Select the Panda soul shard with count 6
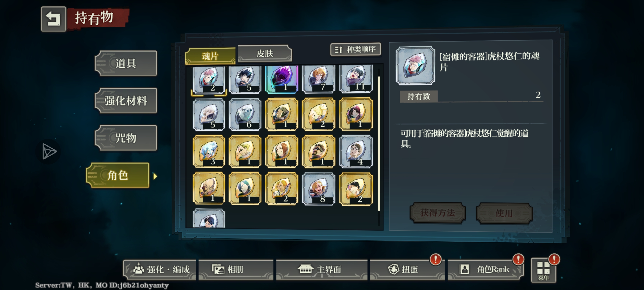Screen dimensions: 644x290 (245, 115)
